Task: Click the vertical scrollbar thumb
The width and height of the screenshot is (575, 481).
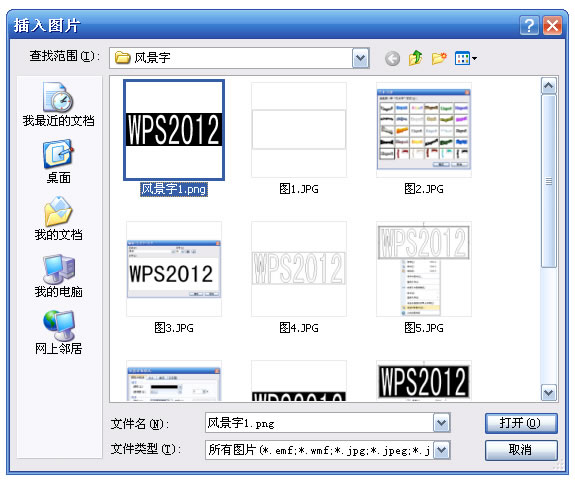Action: (549, 181)
